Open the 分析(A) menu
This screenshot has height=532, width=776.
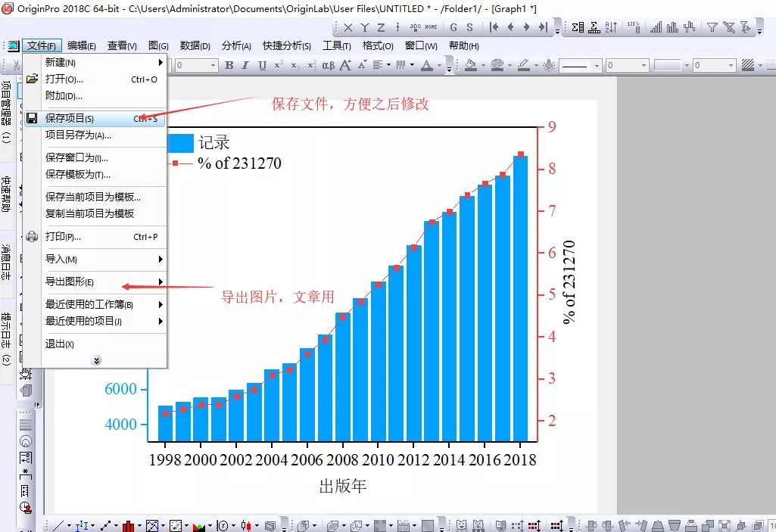pos(236,46)
